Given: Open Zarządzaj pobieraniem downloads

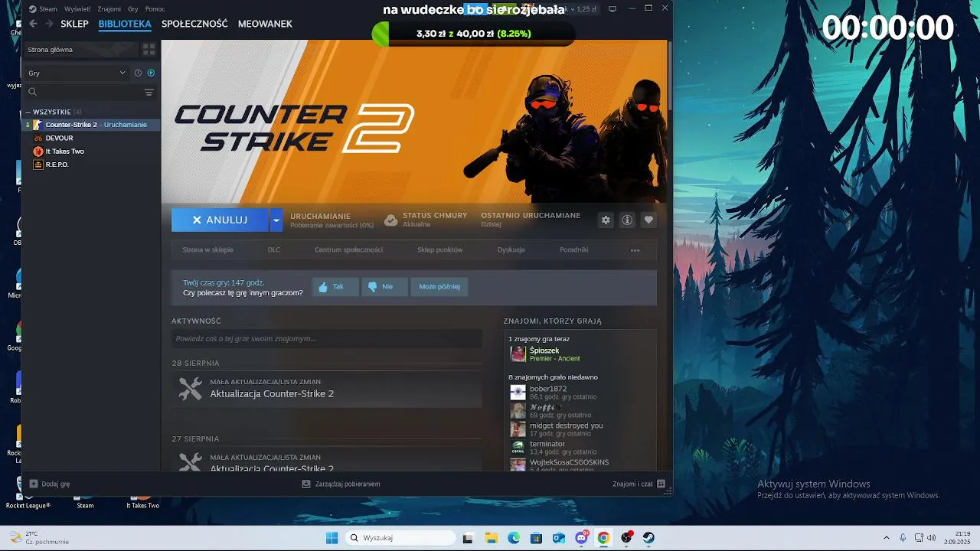Looking at the screenshot, I should 341,484.
